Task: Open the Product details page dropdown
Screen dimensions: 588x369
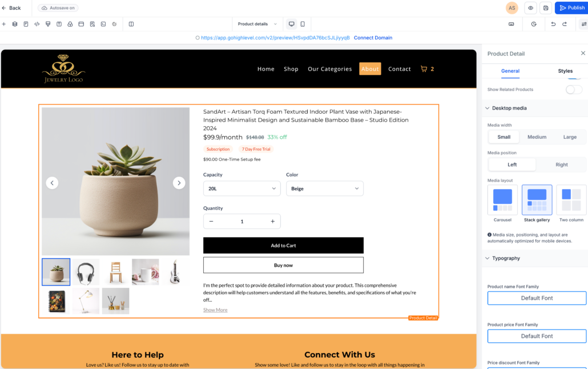Action: tap(257, 24)
